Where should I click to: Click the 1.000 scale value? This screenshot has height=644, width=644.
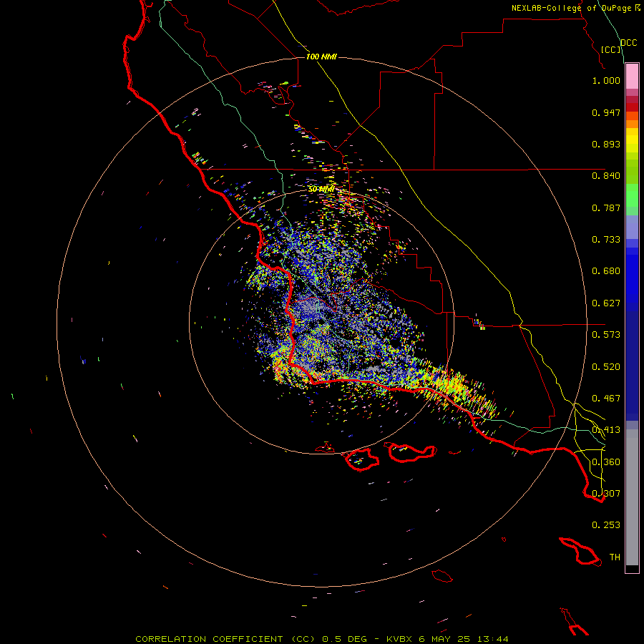(606, 80)
